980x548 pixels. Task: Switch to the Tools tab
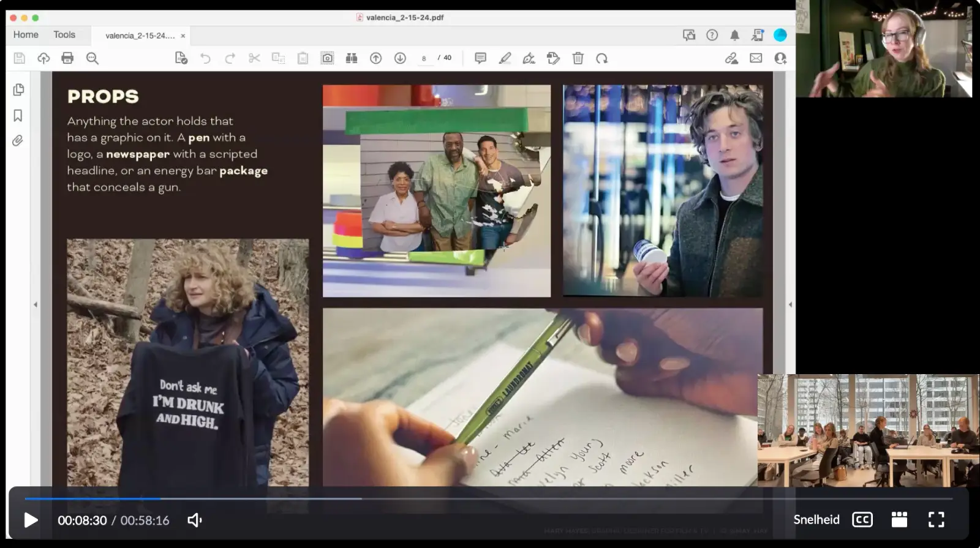click(64, 35)
